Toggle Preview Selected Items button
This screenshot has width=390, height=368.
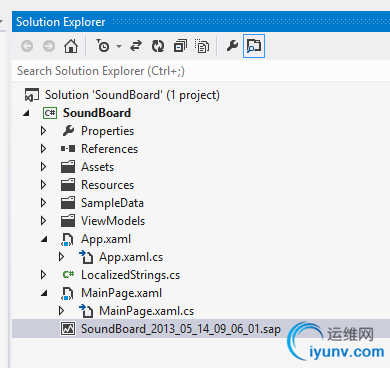point(254,46)
